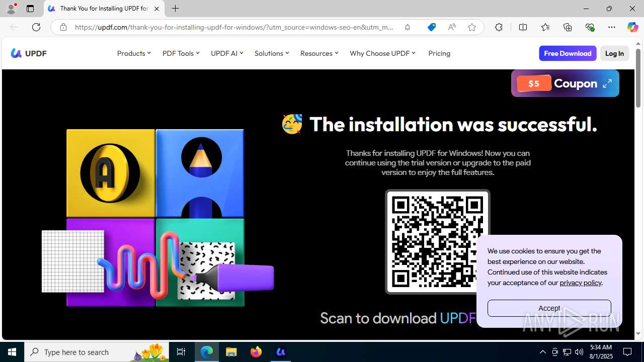
Task: Open the shopping tag icon in address bar
Action: point(432,27)
